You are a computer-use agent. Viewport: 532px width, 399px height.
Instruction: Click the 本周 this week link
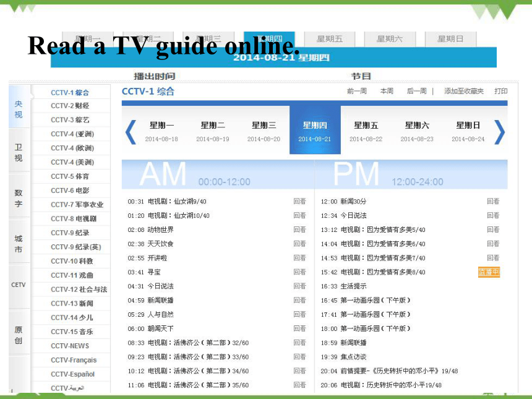[x=387, y=91]
